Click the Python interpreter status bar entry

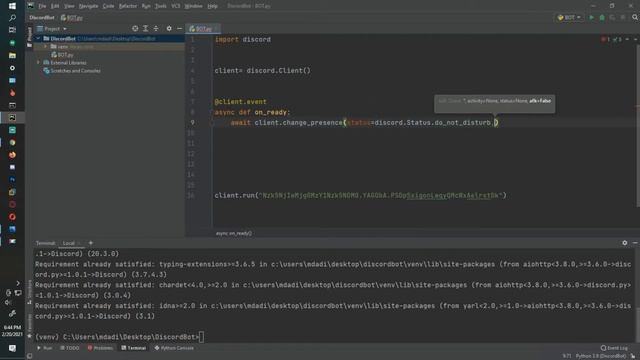pos(601,356)
